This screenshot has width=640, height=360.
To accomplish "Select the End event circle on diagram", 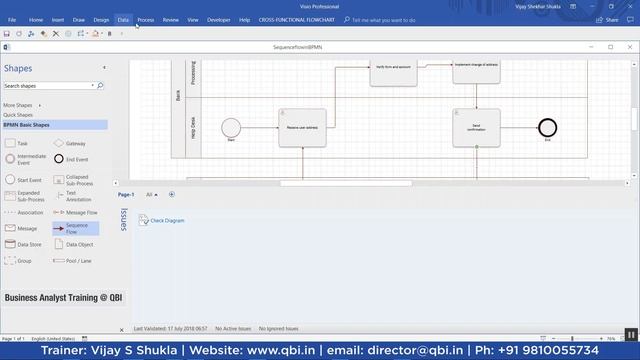I will 547,128.
